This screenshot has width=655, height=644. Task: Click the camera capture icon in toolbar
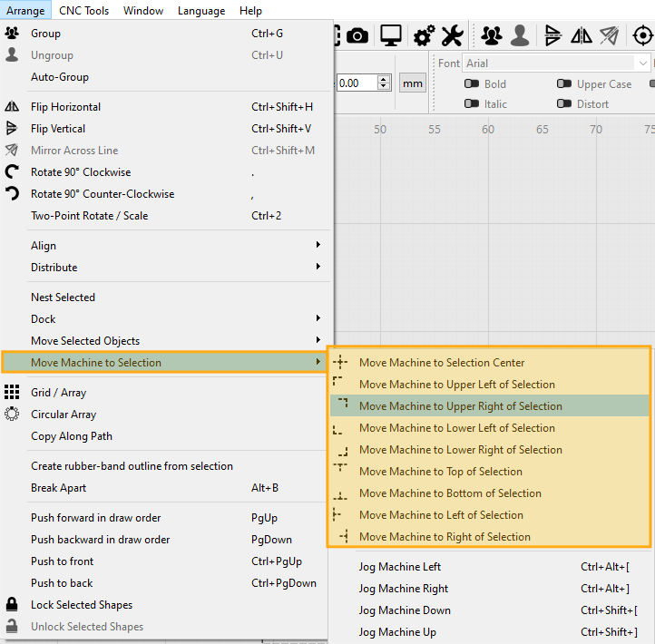(357, 35)
